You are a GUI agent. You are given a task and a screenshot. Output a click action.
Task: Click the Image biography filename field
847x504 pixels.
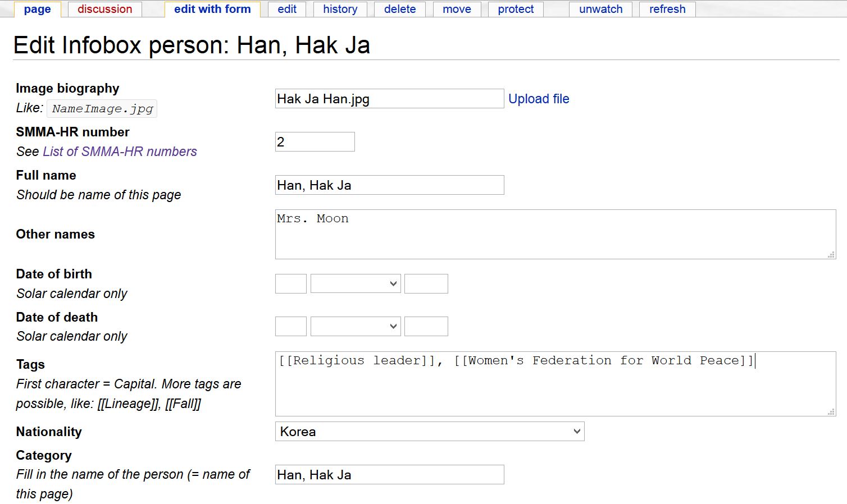389,99
